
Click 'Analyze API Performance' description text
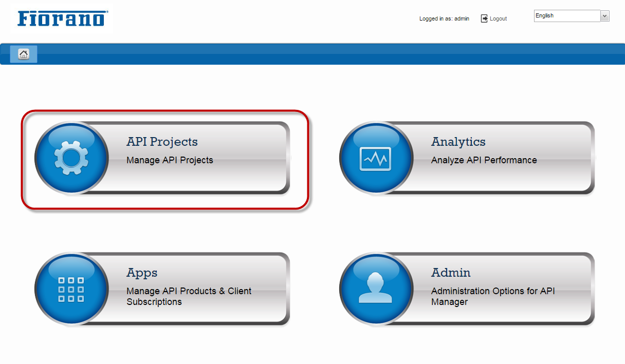point(484,160)
